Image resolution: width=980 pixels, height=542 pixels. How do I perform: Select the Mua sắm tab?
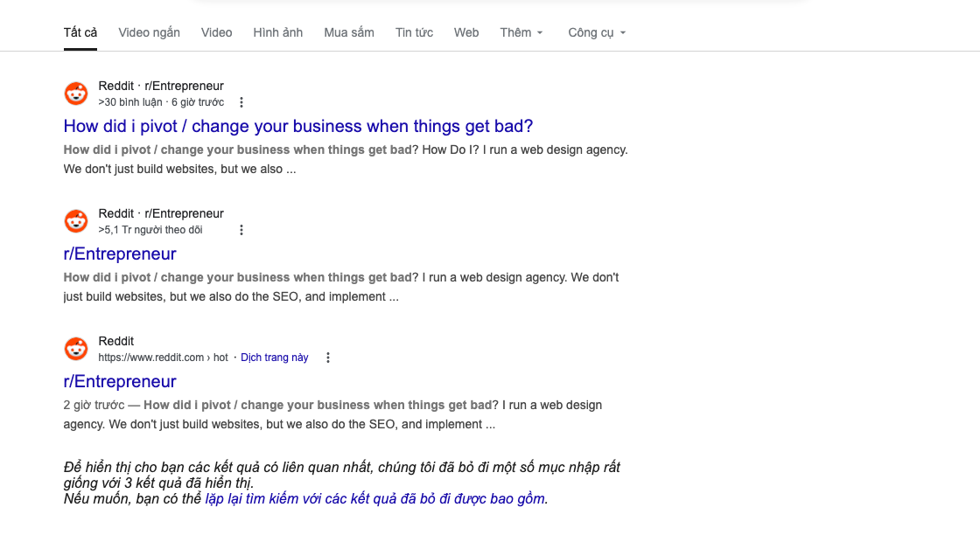click(x=348, y=32)
